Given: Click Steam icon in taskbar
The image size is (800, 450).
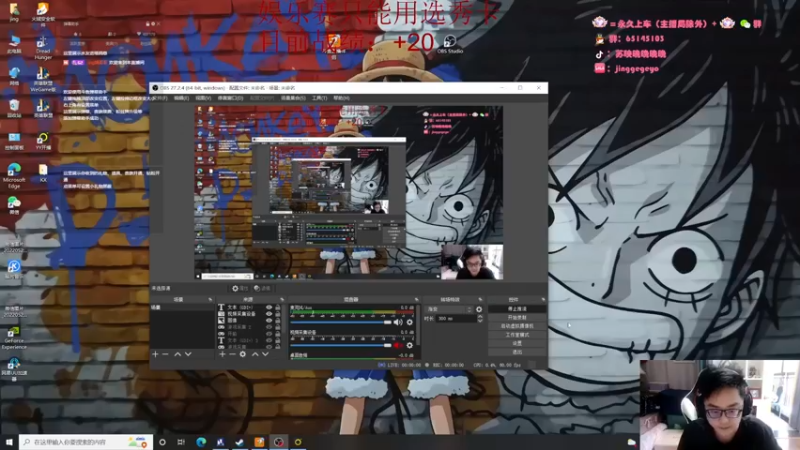Looking at the screenshot, I should 240,442.
